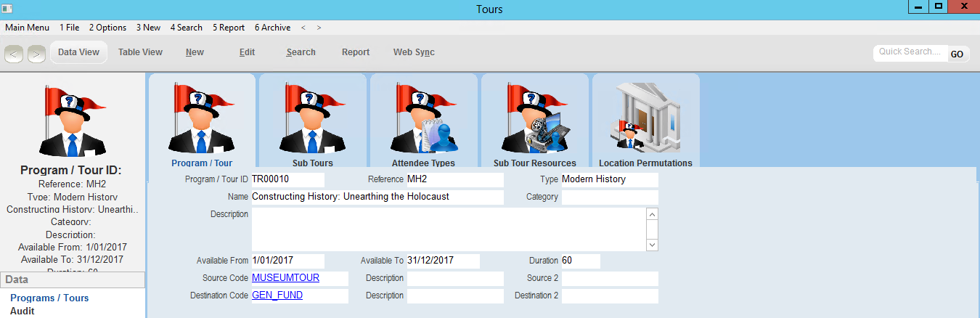Viewport: 980px width, 318px height.
Task: Select Audit in the Data panel
Action: click(x=23, y=311)
